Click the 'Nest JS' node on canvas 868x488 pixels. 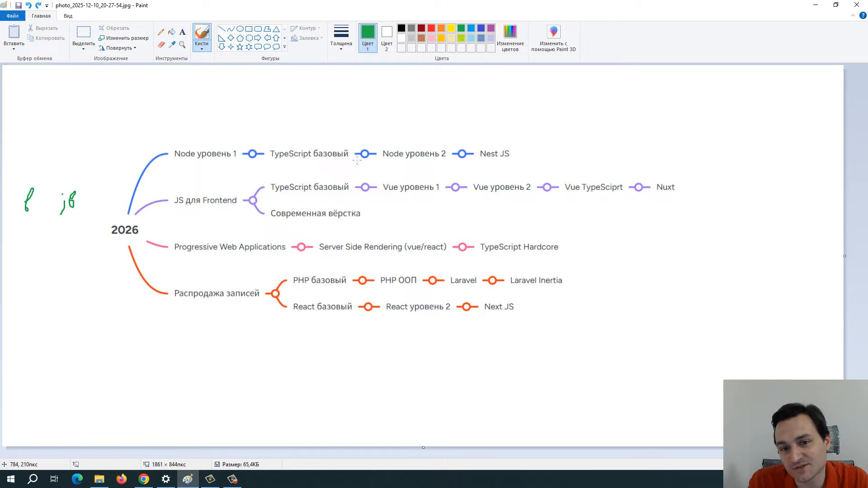tap(495, 154)
